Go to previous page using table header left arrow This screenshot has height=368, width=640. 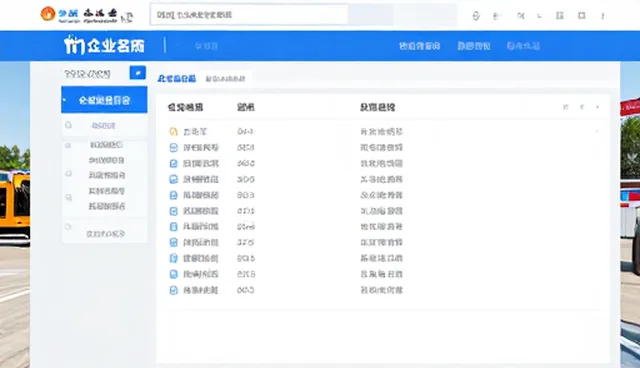[582, 107]
